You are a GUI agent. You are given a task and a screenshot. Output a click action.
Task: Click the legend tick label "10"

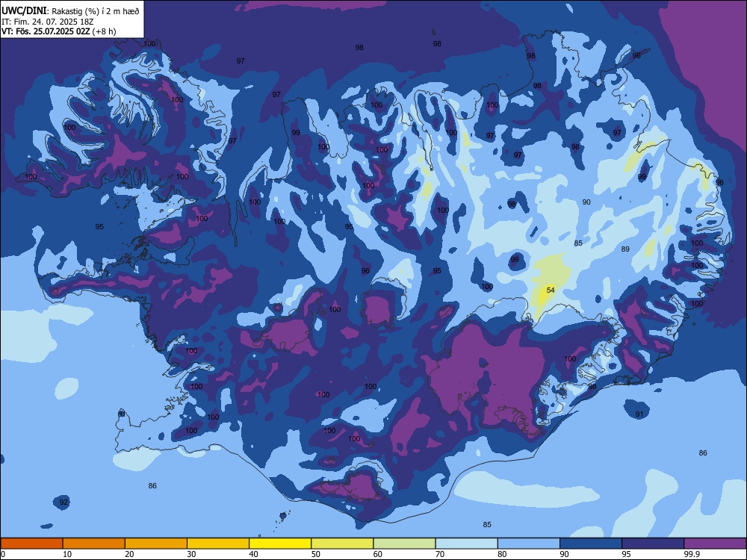coord(67,554)
